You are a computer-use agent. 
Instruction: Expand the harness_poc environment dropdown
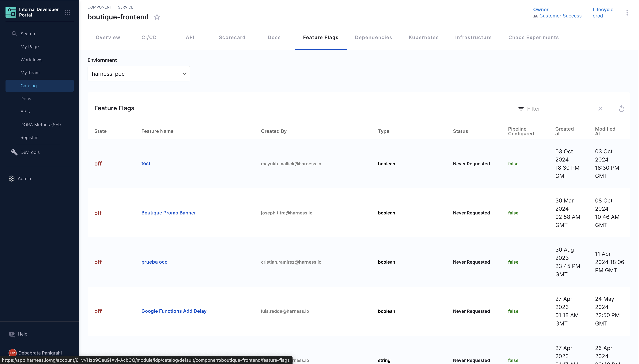(139, 74)
